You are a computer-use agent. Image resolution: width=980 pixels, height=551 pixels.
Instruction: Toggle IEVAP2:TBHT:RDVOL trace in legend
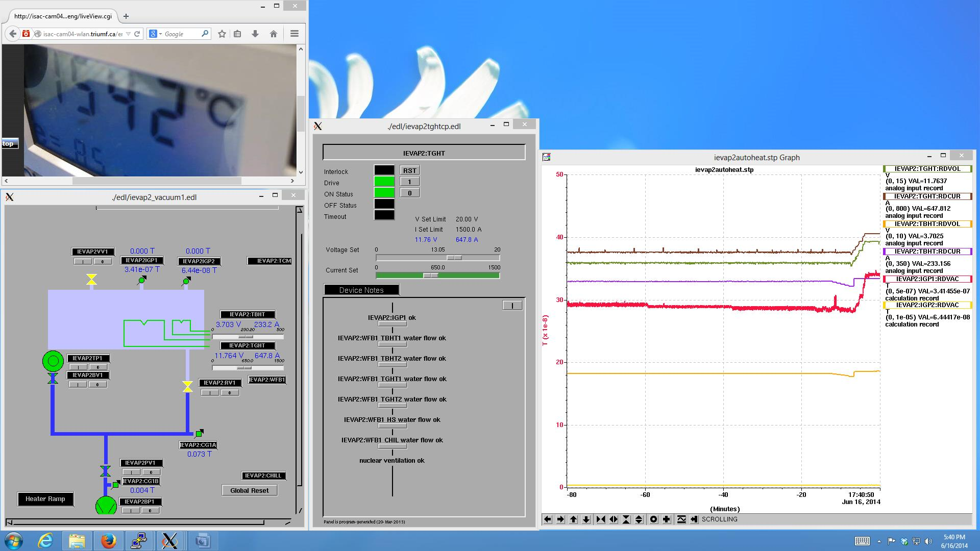click(x=927, y=223)
